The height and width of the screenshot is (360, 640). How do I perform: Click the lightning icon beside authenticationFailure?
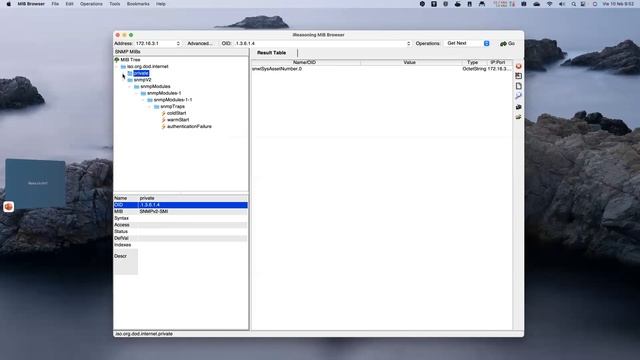163,127
